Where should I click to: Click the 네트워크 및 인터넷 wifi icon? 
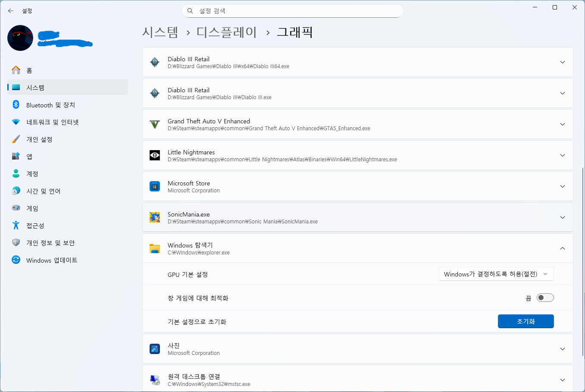point(16,122)
